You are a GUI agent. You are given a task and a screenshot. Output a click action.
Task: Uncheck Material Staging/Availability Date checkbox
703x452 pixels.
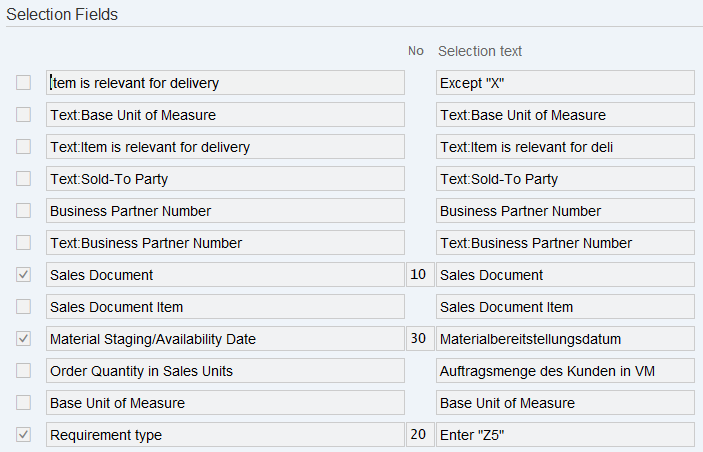coord(24,339)
